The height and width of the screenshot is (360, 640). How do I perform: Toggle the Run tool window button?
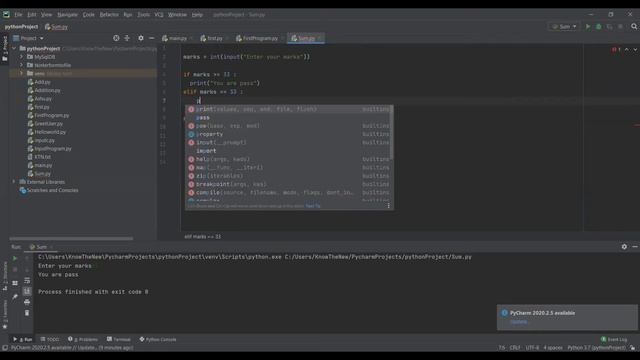click(x=23, y=339)
